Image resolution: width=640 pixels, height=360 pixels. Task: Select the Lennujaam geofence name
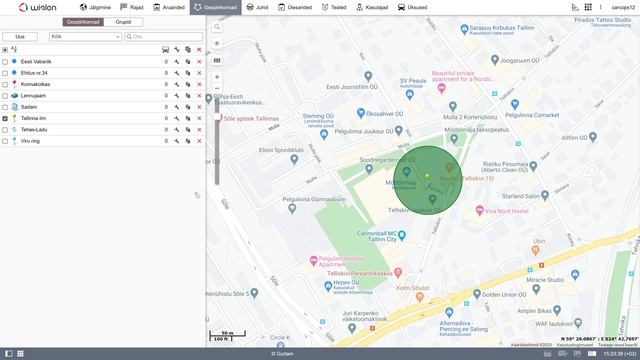[33, 96]
